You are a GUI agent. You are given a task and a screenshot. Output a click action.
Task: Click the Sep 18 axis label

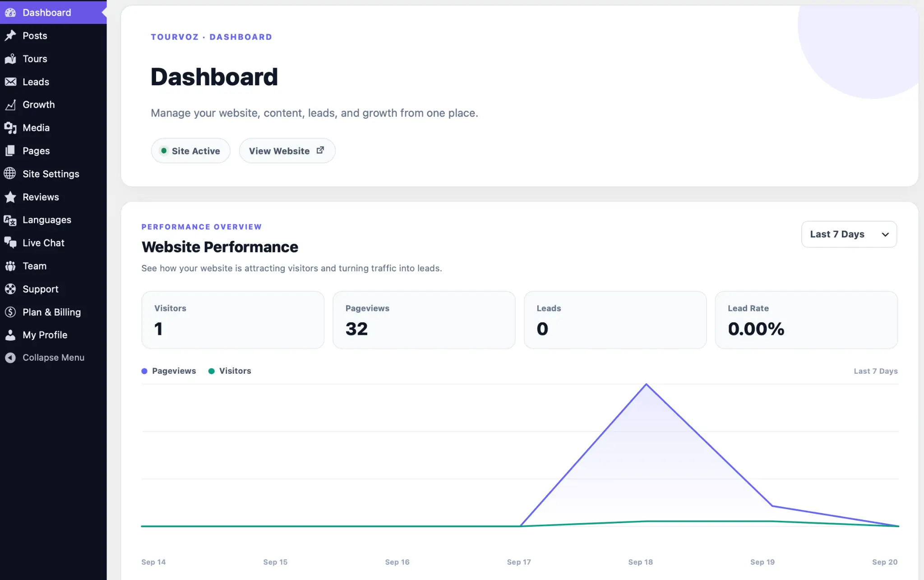pyautogui.click(x=641, y=562)
